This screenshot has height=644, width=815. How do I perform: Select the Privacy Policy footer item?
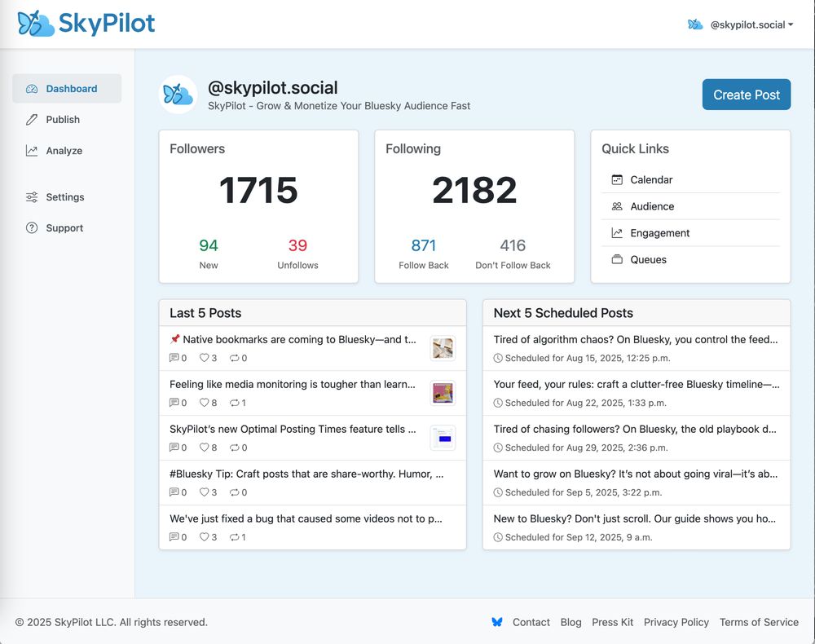pos(676,622)
